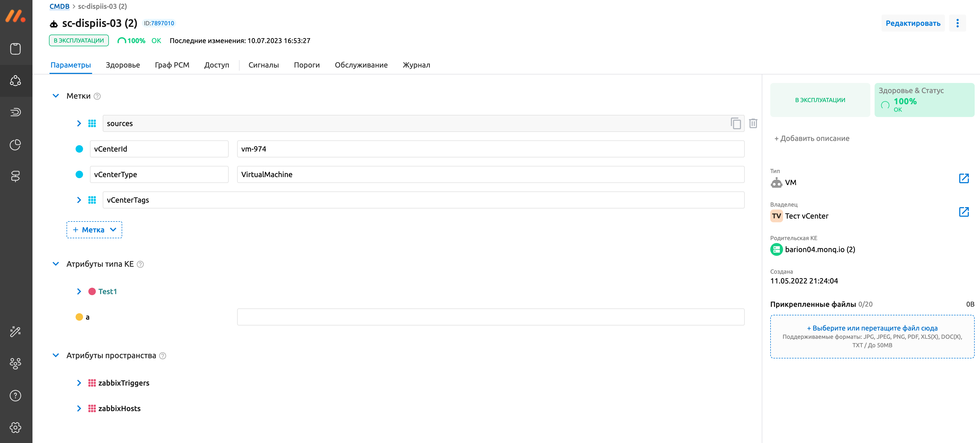Image resolution: width=980 pixels, height=443 pixels.
Task: Copy the sources label with the duplicate icon
Action: 736,123
